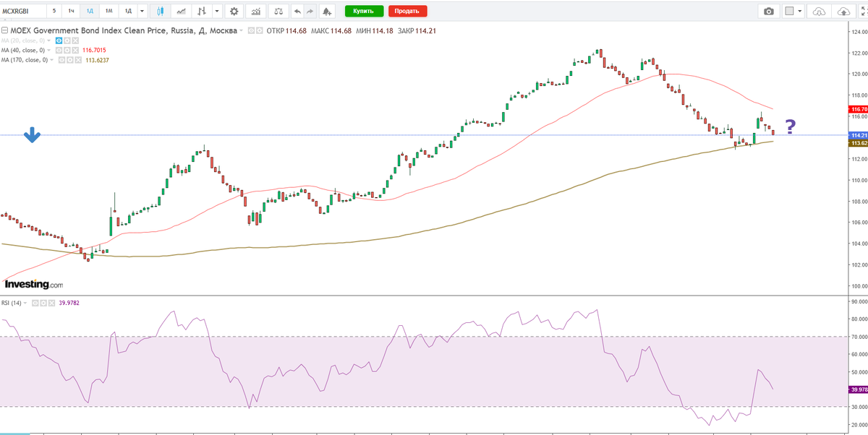Open the indicators icon in toolbar
868x435 pixels.
coord(255,11)
